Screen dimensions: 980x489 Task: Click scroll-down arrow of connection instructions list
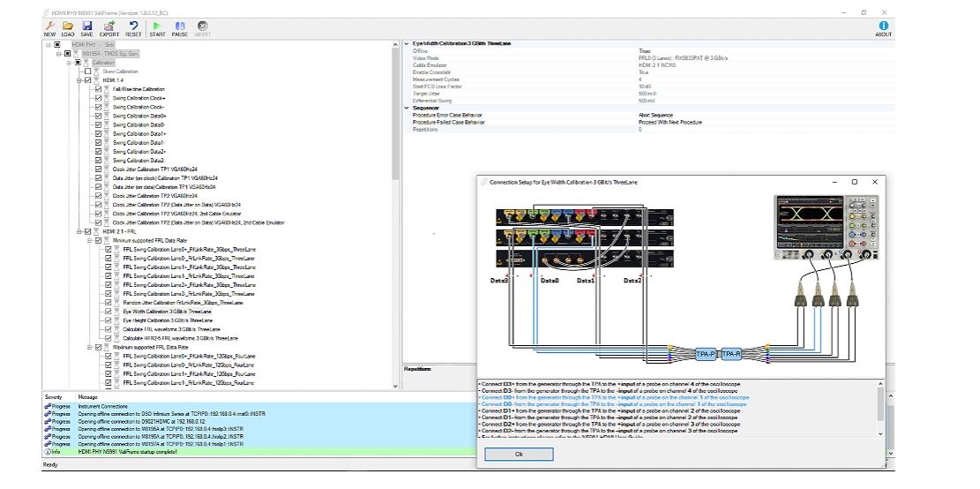pyautogui.click(x=880, y=433)
